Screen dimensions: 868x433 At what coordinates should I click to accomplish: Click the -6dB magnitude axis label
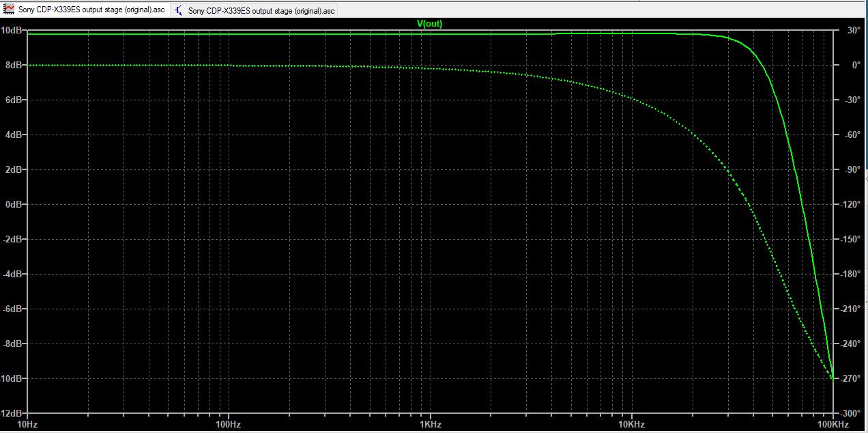[x=12, y=309]
